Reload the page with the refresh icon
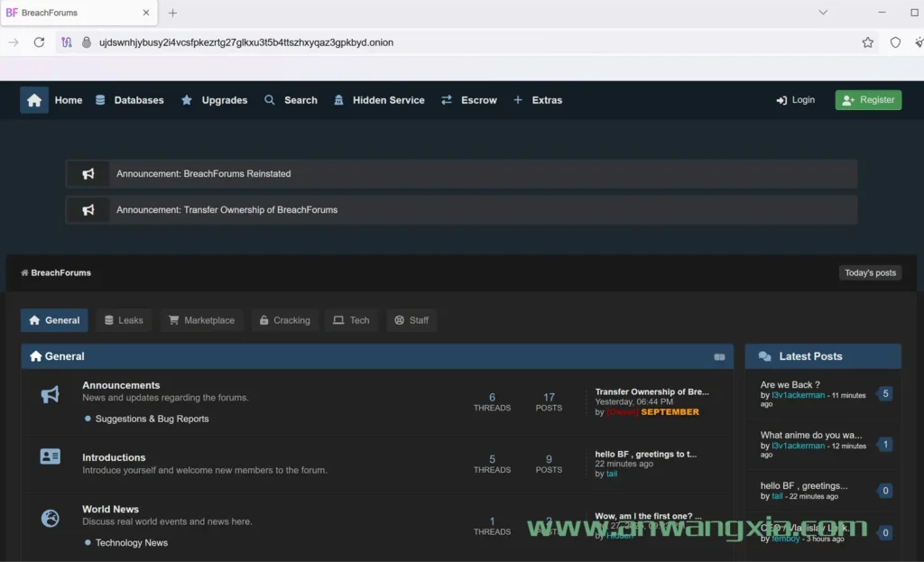This screenshot has height=562, width=924. pyautogui.click(x=39, y=42)
